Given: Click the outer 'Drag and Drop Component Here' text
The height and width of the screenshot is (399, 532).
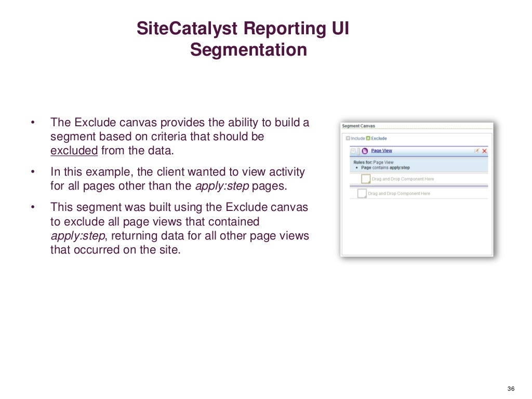Looking at the screenshot, I should [x=399, y=193].
